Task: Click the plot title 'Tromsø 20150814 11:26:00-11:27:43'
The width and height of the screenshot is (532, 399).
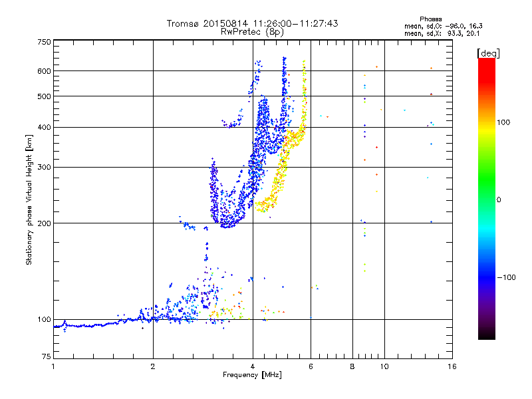Action: click(x=252, y=23)
